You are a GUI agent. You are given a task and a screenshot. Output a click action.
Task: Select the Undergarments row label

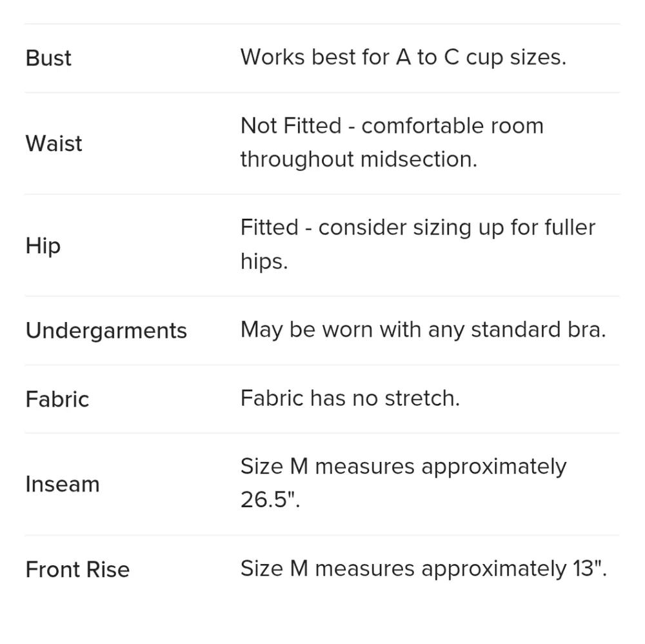tap(106, 330)
